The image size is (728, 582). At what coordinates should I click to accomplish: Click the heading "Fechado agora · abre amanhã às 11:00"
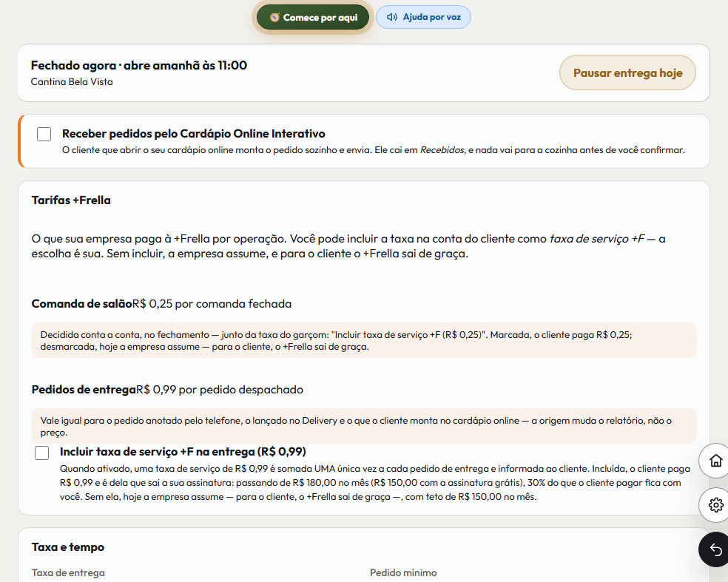[139, 65]
